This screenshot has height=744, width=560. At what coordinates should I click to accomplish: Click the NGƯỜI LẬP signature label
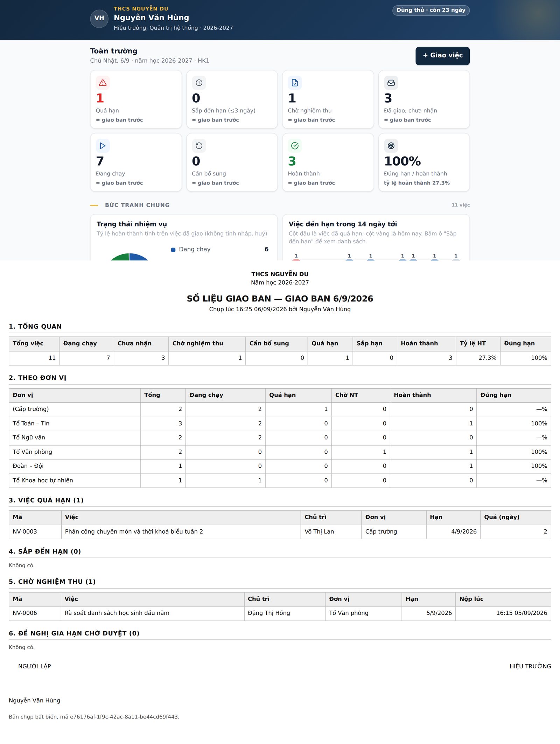[35, 666]
